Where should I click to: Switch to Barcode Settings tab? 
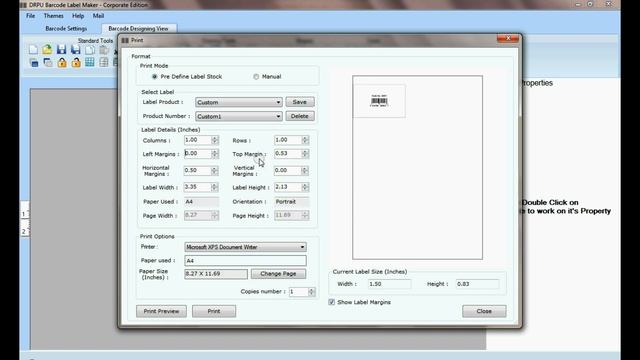point(66,29)
